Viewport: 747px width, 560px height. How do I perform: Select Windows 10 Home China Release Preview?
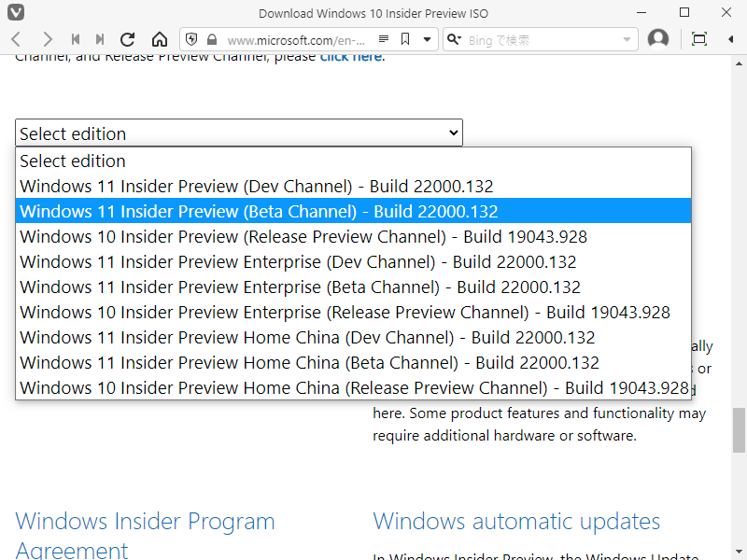(x=353, y=388)
